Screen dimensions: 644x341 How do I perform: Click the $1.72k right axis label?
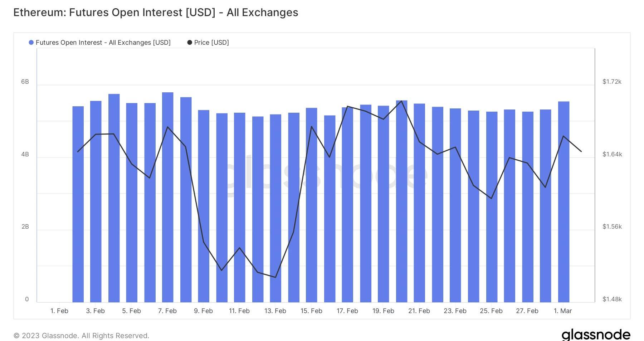612,82
